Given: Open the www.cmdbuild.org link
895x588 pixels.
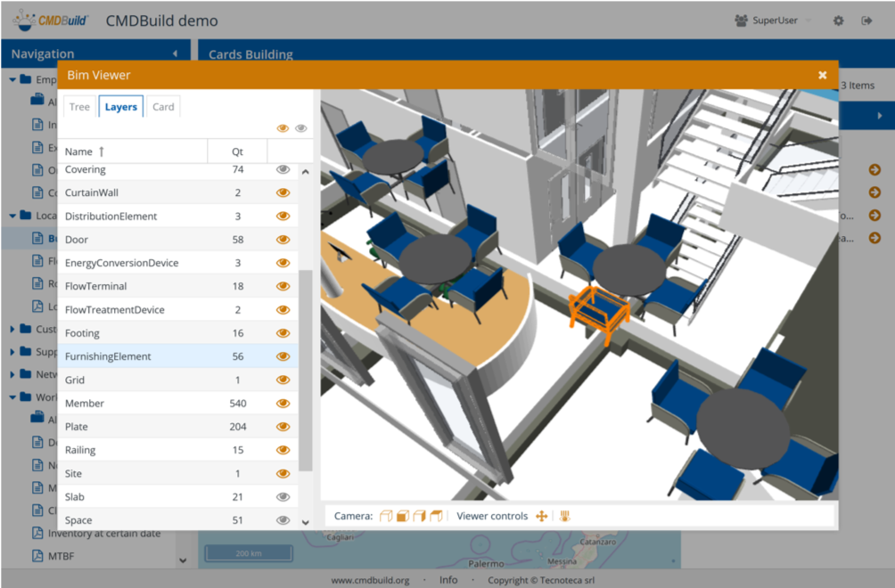Looking at the screenshot, I should coord(370,580).
